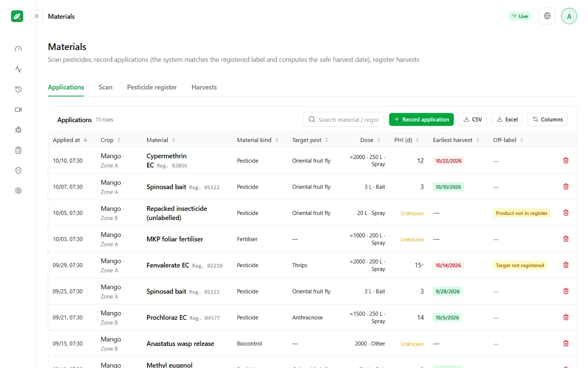Click the globe language icon

(547, 16)
